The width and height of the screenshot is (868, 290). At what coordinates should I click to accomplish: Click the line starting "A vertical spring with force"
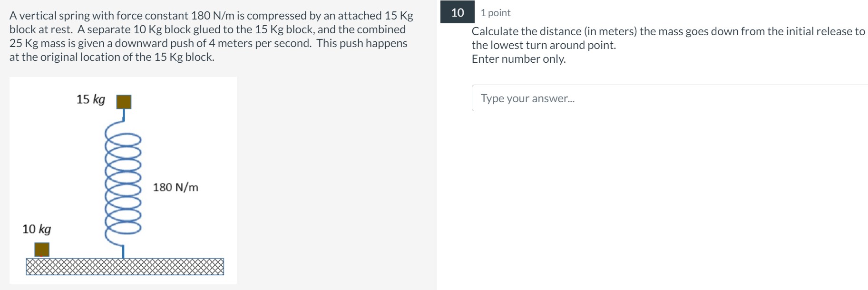(211, 16)
